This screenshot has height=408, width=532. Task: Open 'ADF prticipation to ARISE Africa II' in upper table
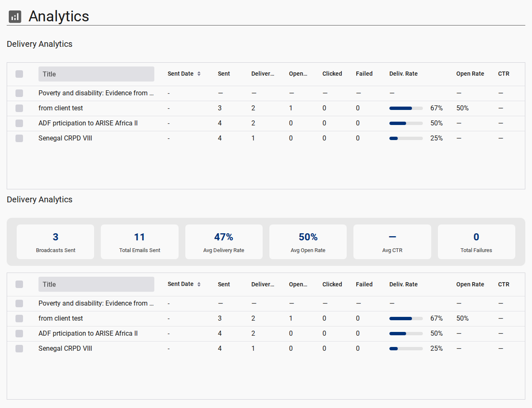[x=88, y=123]
